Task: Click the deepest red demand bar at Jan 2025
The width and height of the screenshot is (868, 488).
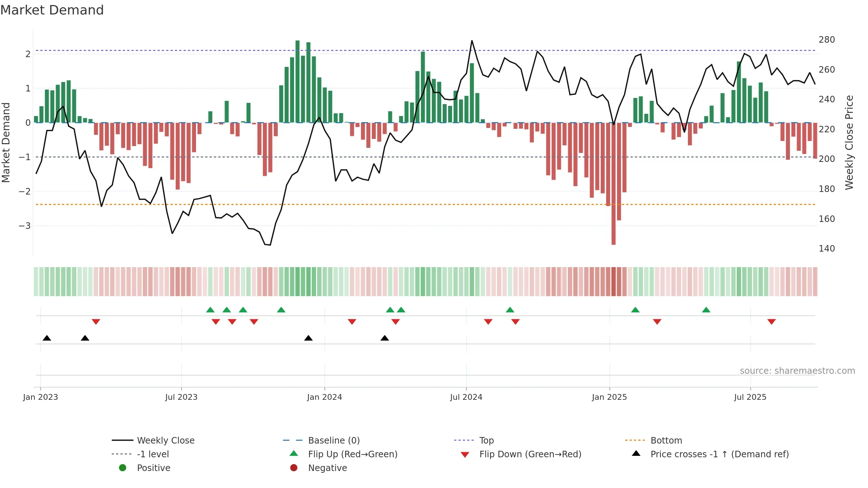Action: (x=614, y=184)
